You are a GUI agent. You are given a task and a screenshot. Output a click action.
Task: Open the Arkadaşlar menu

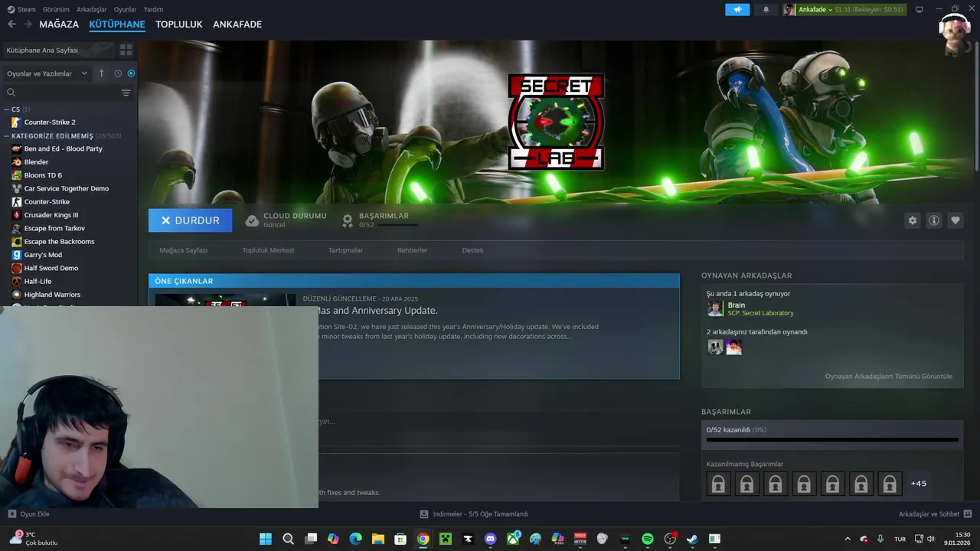[92, 9]
